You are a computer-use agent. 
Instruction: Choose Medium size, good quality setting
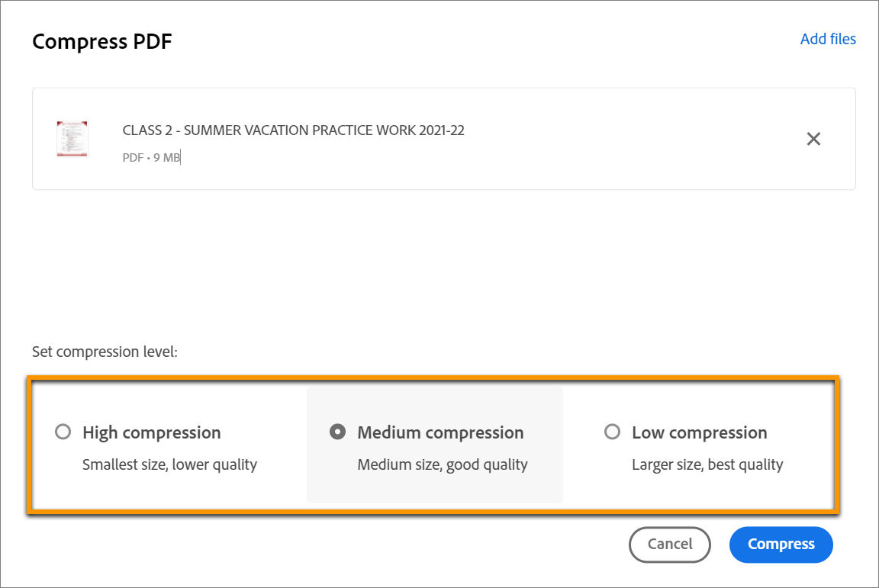[443, 464]
